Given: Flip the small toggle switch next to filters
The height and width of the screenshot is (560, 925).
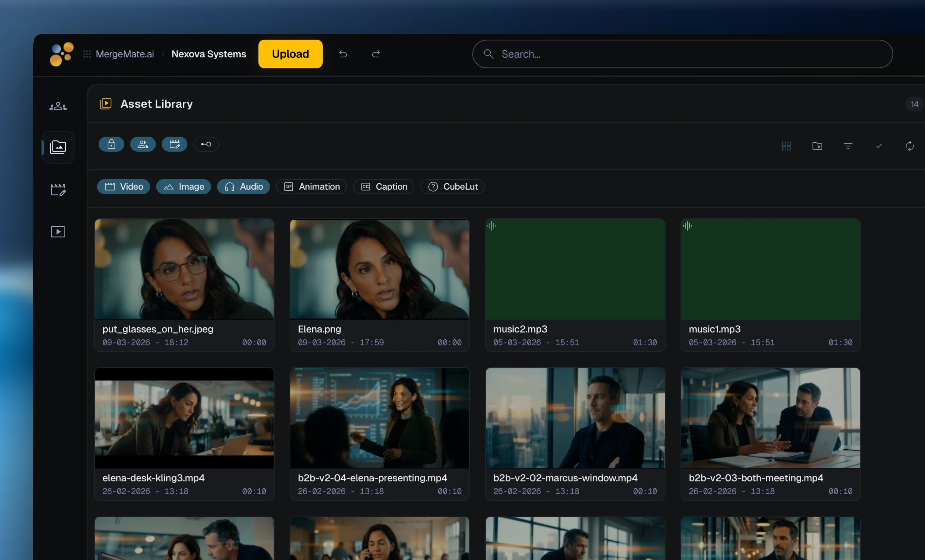Looking at the screenshot, I should click(206, 144).
